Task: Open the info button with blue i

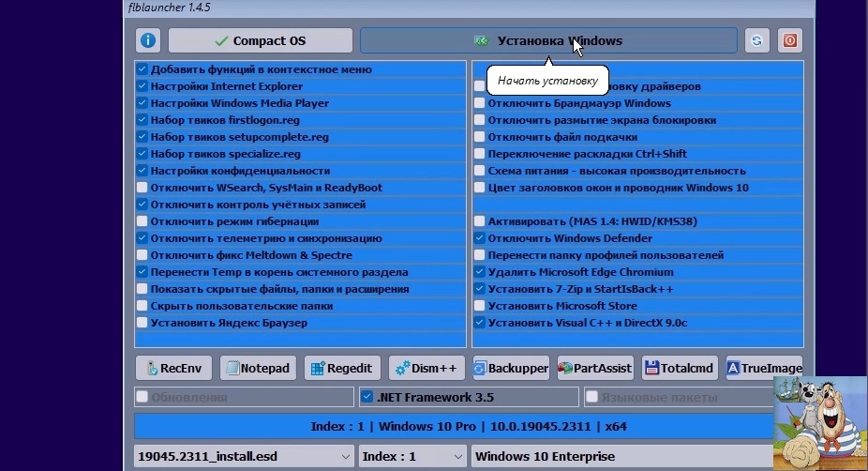Action: pos(148,40)
